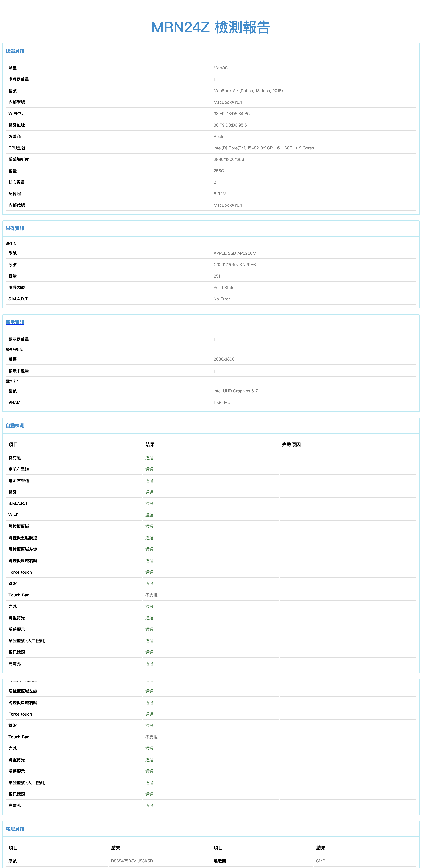Image resolution: width=422 pixels, height=868 pixels.
Task: Click the 顯示卡 1: sub-heading
Action: pyautogui.click(x=13, y=381)
